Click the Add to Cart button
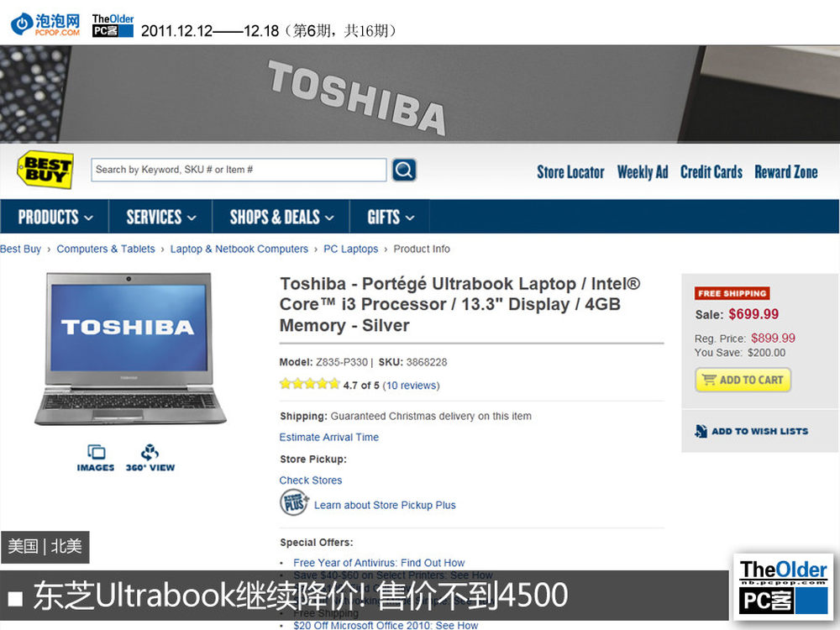Image resolution: width=840 pixels, height=630 pixels. tap(743, 380)
